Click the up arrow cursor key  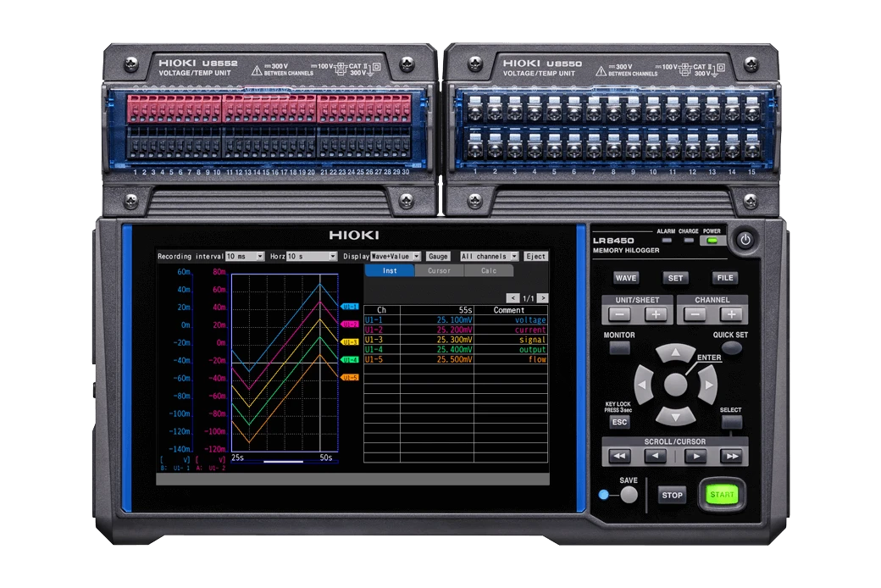tap(675, 352)
